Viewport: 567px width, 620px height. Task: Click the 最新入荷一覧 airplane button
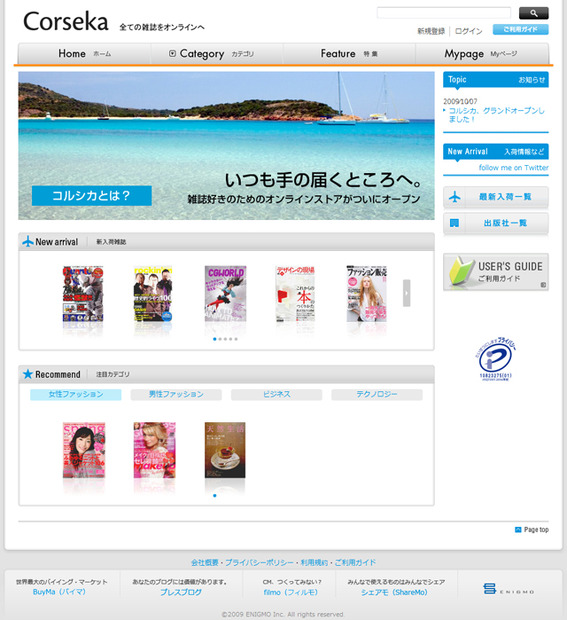click(x=495, y=197)
